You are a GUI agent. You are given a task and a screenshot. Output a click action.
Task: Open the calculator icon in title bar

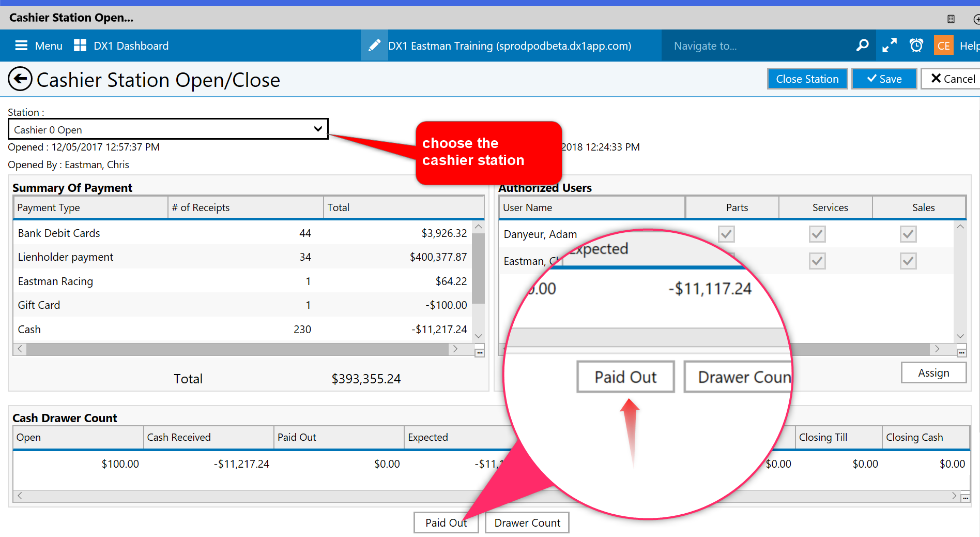point(951,19)
